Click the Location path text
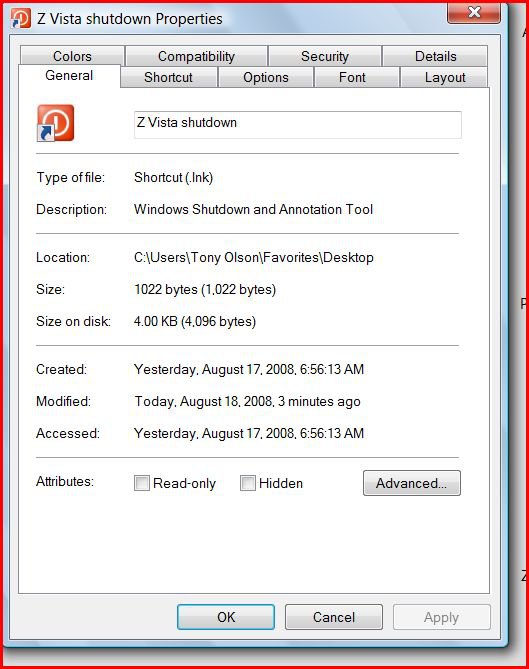The image size is (529, 669). tap(254, 257)
